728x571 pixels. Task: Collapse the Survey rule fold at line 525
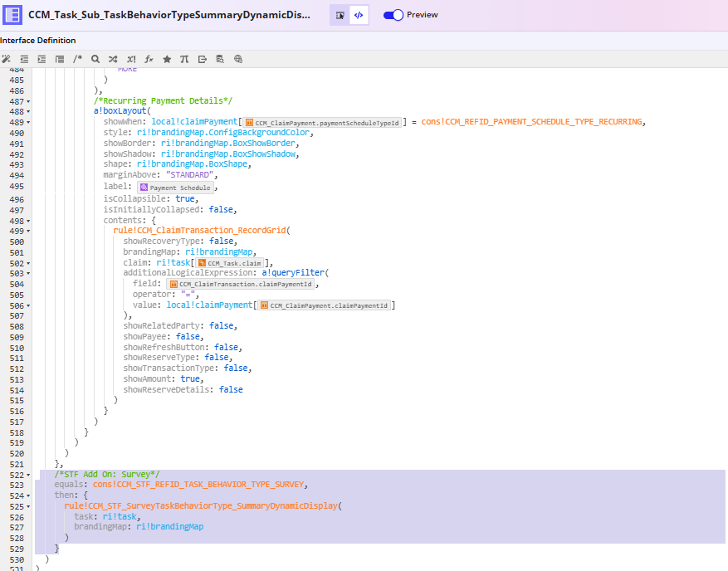point(28,507)
